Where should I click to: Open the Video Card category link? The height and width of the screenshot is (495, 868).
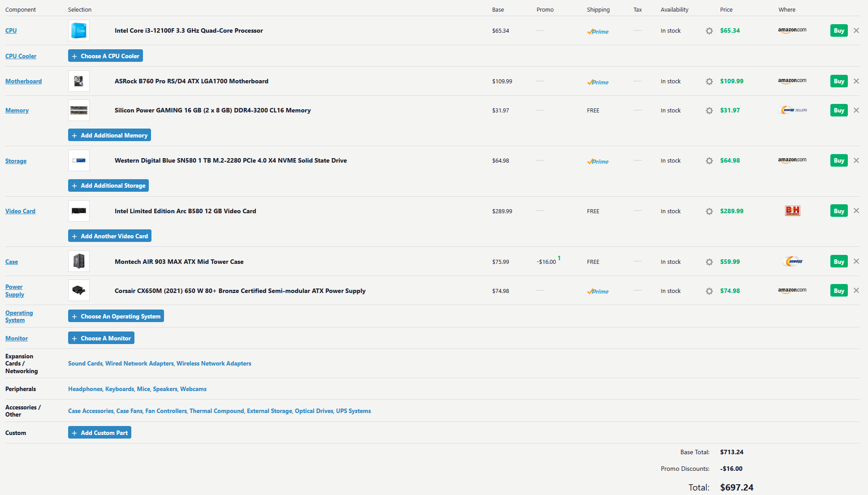[20, 211]
